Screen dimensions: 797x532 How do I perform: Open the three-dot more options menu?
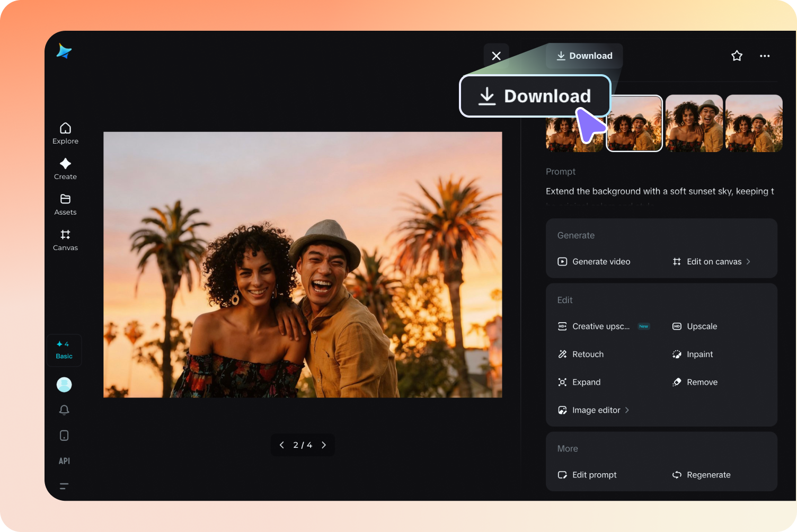click(x=765, y=56)
